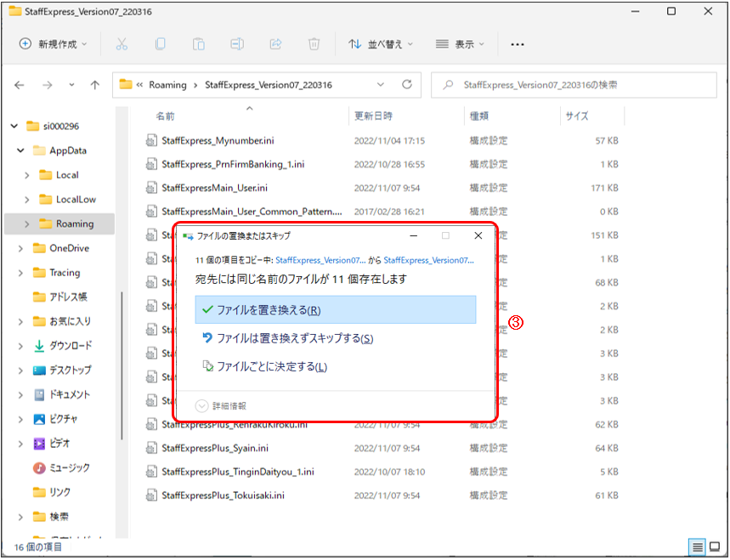Click the navigation pane vertical scrollbar
Image resolution: width=730 pixels, height=560 pixels.
pyautogui.click(x=122, y=365)
